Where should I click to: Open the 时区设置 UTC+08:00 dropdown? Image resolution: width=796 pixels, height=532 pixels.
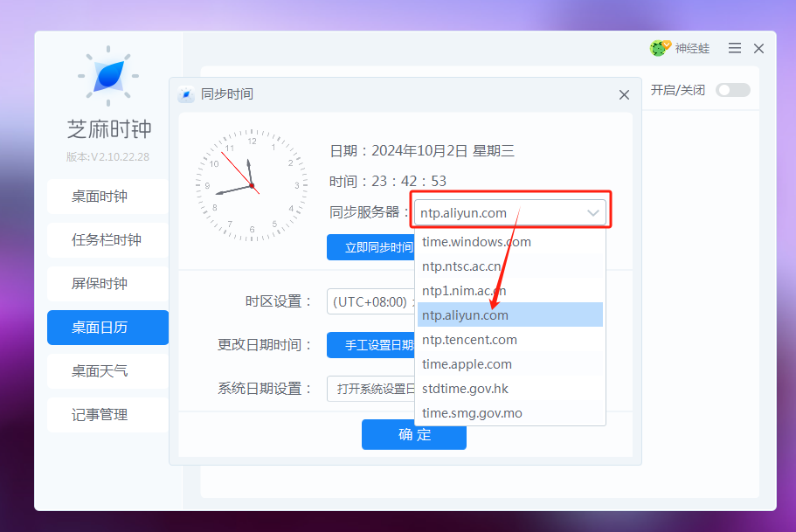click(371, 301)
